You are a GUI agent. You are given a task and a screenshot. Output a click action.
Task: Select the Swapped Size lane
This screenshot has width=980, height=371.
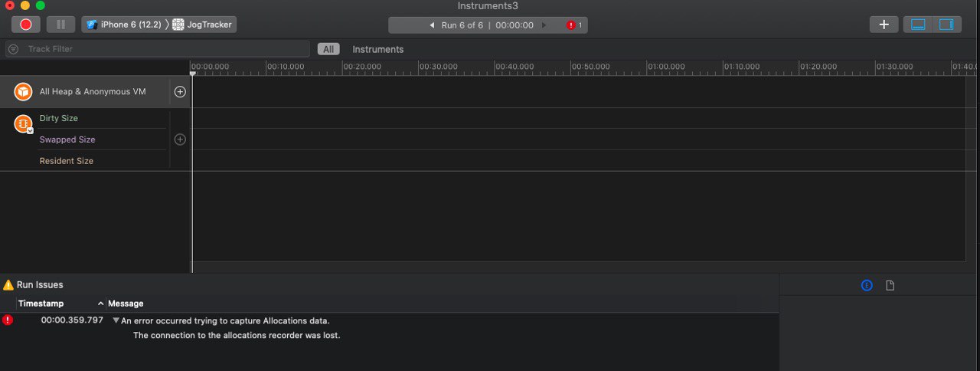(x=67, y=140)
